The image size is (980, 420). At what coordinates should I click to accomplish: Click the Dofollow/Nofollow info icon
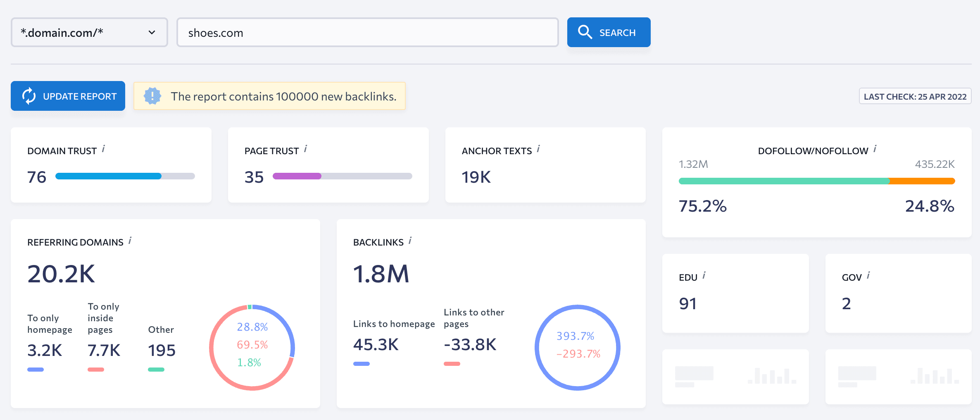click(x=875, y=149)
